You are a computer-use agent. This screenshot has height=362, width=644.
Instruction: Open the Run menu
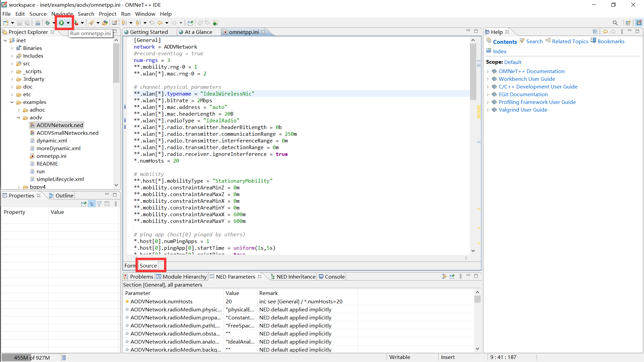[125, 14]
